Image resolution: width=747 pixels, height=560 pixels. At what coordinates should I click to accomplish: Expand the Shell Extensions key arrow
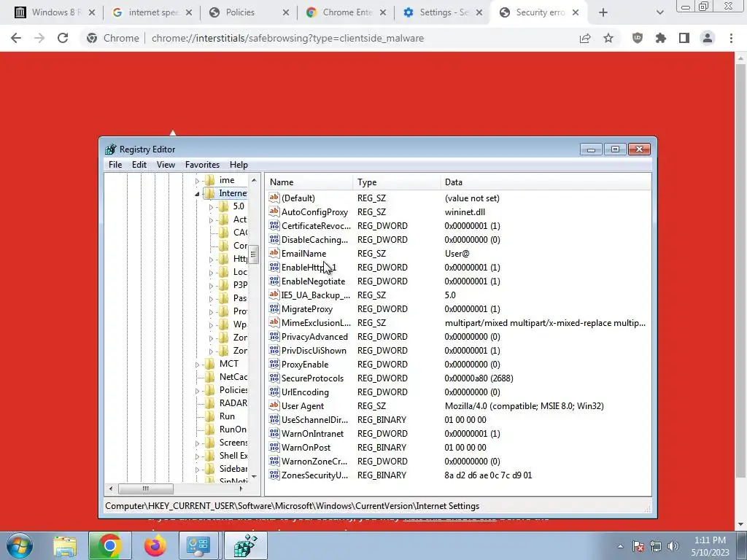tap(197, 456)
